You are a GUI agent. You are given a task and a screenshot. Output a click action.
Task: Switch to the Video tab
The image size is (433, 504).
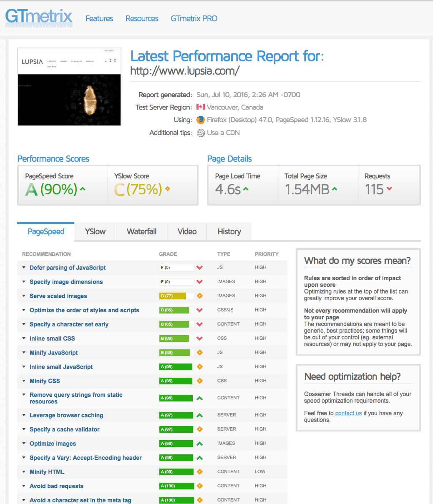tap(187, 232)
